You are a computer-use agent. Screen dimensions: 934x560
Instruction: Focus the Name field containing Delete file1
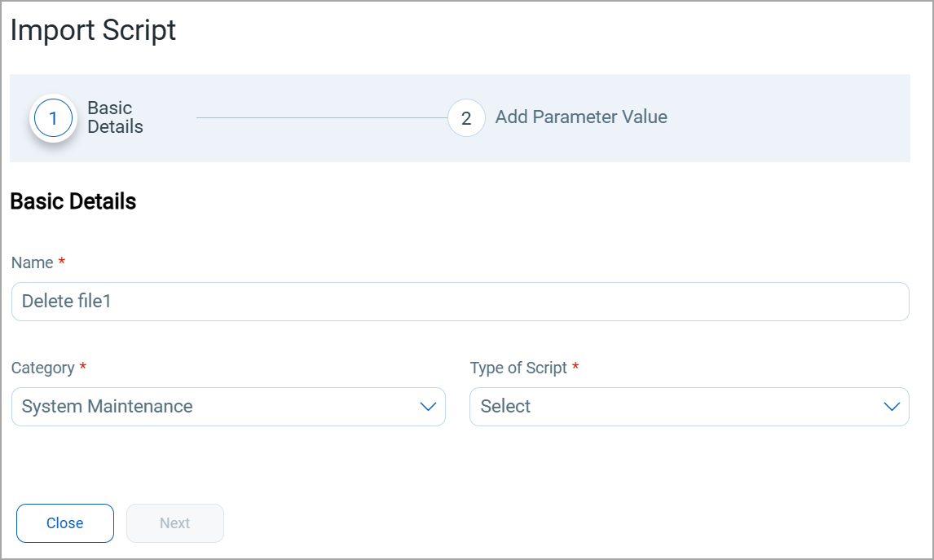pyautogui.click(x=460, y=302)
